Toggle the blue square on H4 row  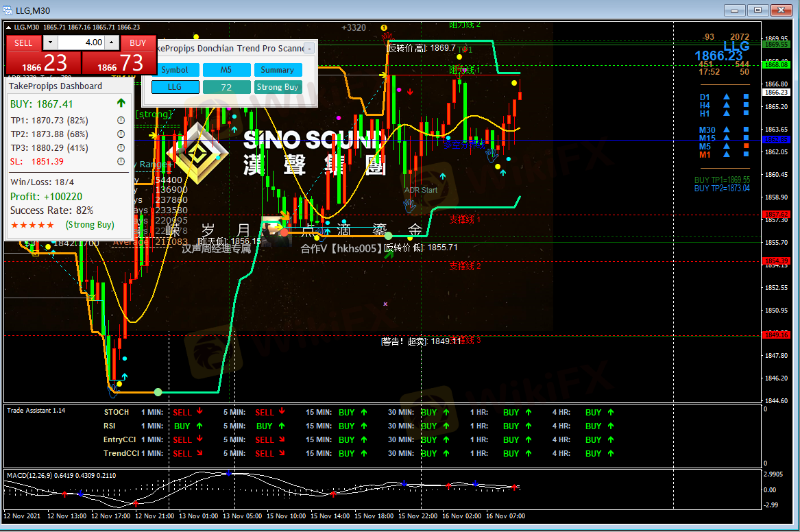tap(746, 106)
